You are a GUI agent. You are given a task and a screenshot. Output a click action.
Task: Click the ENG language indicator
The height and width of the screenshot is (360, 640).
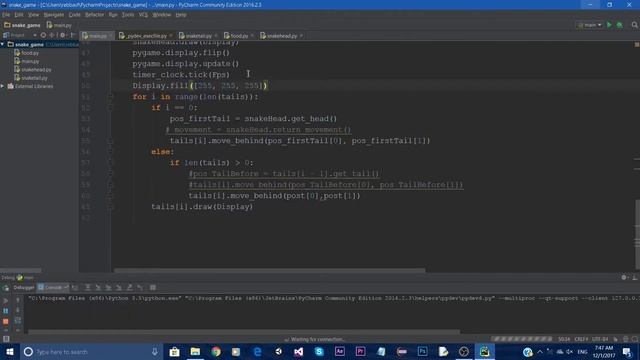(x=582, y=351)
